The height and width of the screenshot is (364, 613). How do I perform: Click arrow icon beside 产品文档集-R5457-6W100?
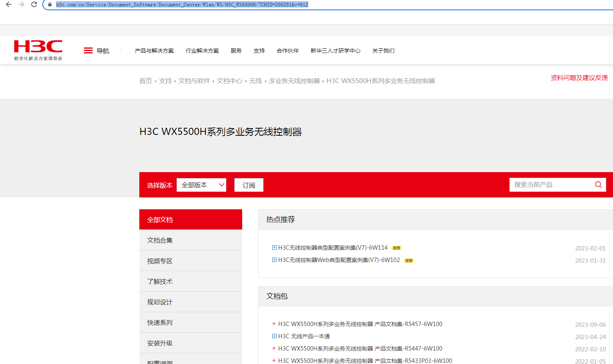pos(274,324)
